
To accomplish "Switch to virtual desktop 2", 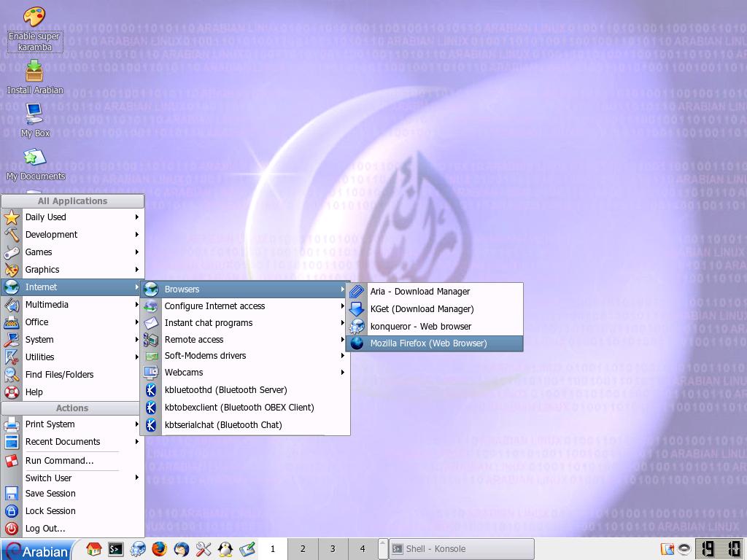I will [x=303, y=549].
